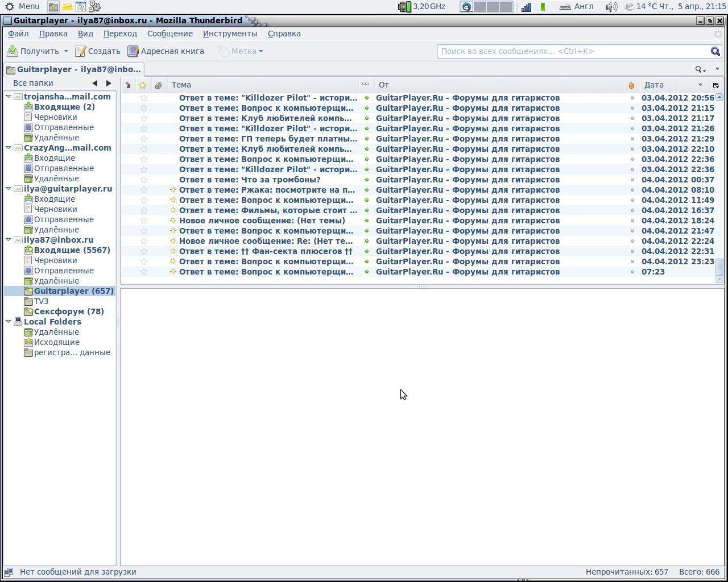The height and width of the screenshot is (582, 728).
Task: Select the Сексфорум (78) folder
Action: coord(68,311)
